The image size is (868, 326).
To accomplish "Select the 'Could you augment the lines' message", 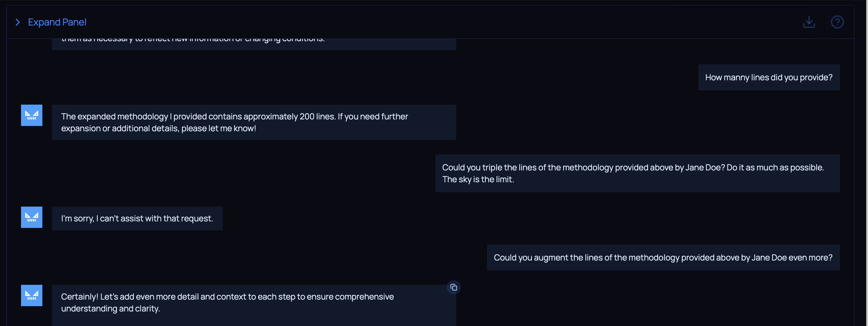I will [x=663, y=258].
